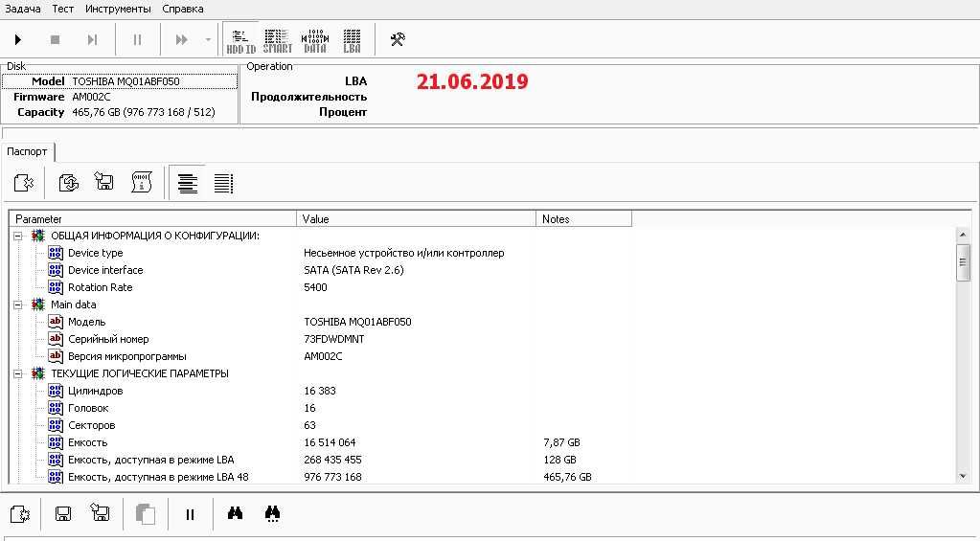The image size is (980, 541).
Task: Click the pause button in the top toolbar
Action: (138, 40)
